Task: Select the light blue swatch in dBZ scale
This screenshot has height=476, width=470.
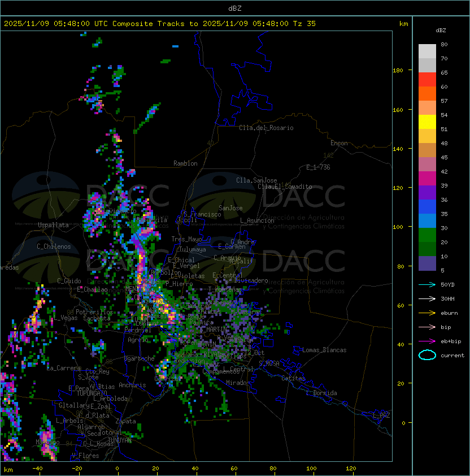Action: coord(427,221)
